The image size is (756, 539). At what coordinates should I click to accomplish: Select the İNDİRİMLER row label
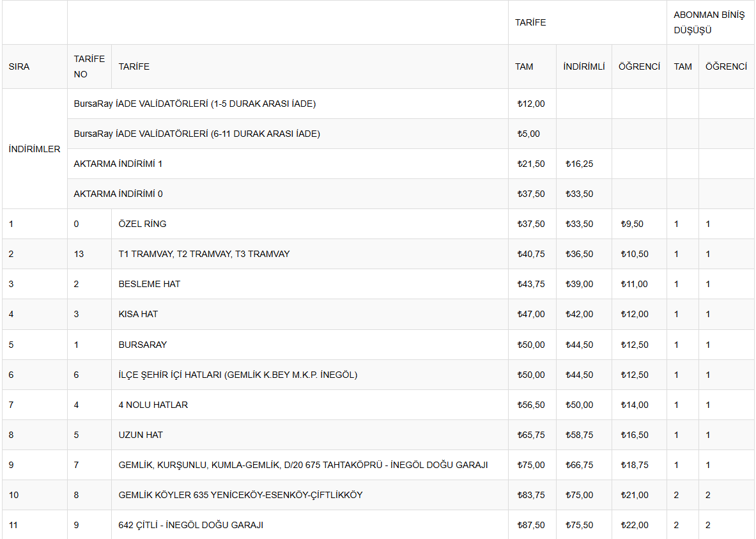(35, 149)
